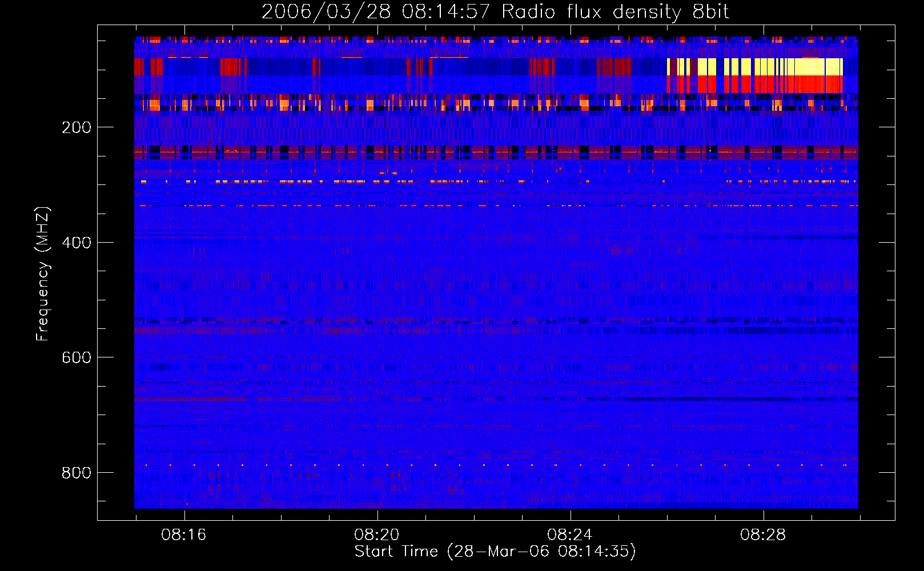Screen dimensions: 924x571
Task: Click the 08:20 time tick label
Action: pyautogui.click(x=377, y=535)
